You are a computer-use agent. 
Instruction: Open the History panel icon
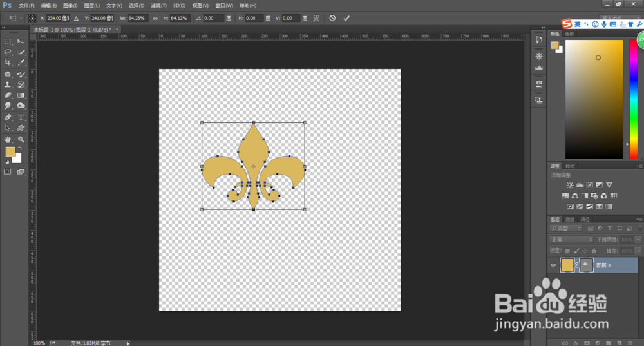[x=539, y=40]
